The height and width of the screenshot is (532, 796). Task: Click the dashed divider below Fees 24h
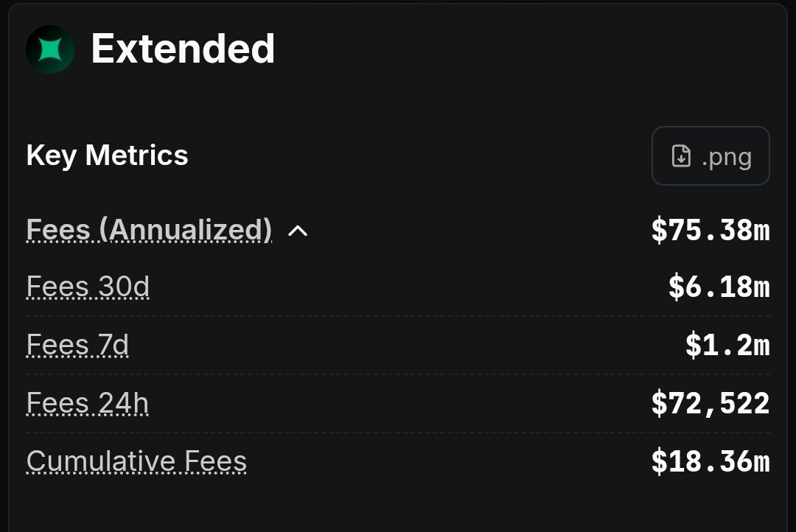tap(398, 433)
